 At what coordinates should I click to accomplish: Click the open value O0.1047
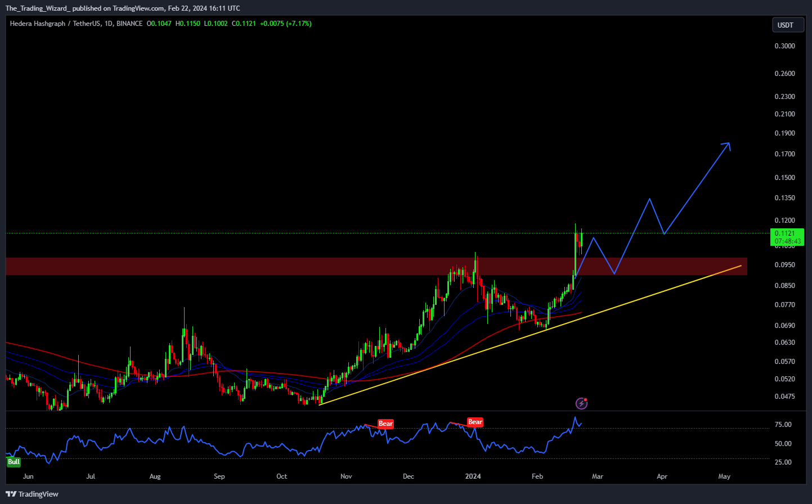pos(159,24)
